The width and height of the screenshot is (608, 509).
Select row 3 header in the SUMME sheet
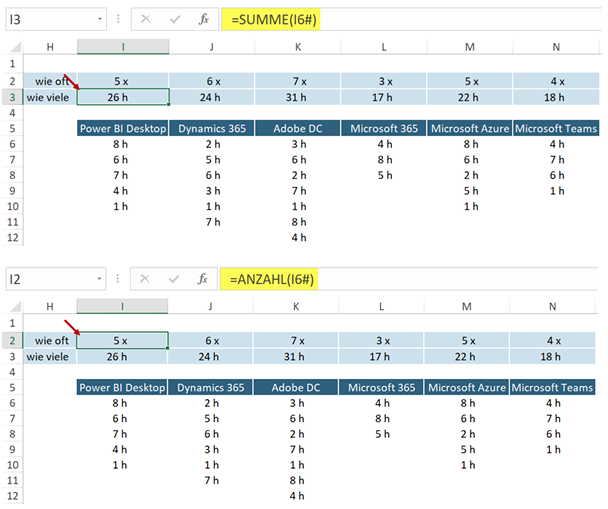(12, 97)
